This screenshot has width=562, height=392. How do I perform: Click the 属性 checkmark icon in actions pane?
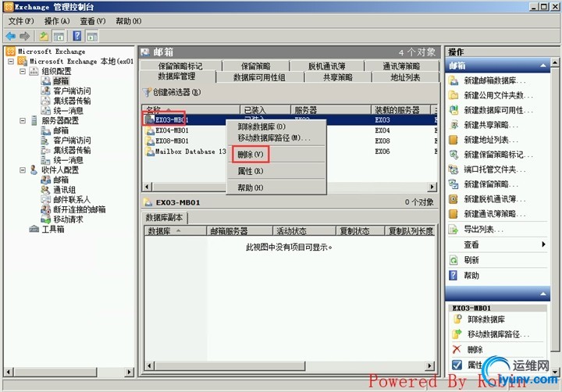click(x=457, y=365)
